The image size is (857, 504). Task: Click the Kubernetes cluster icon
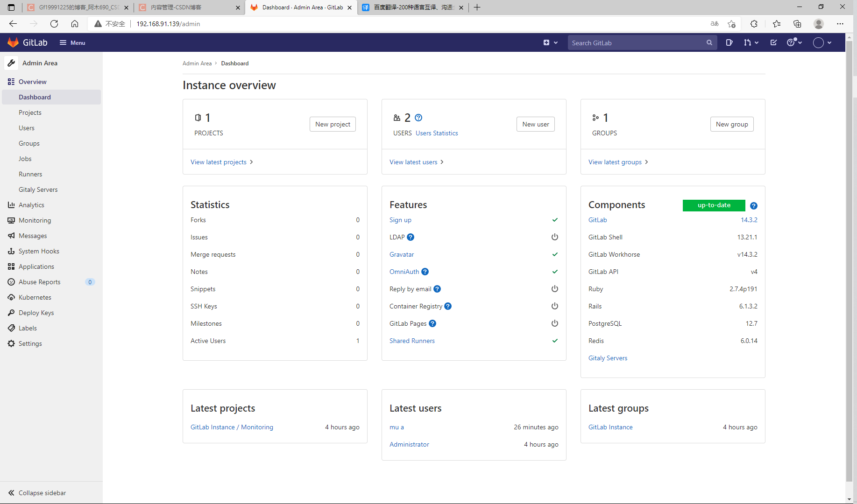click(x=11, y=297)
